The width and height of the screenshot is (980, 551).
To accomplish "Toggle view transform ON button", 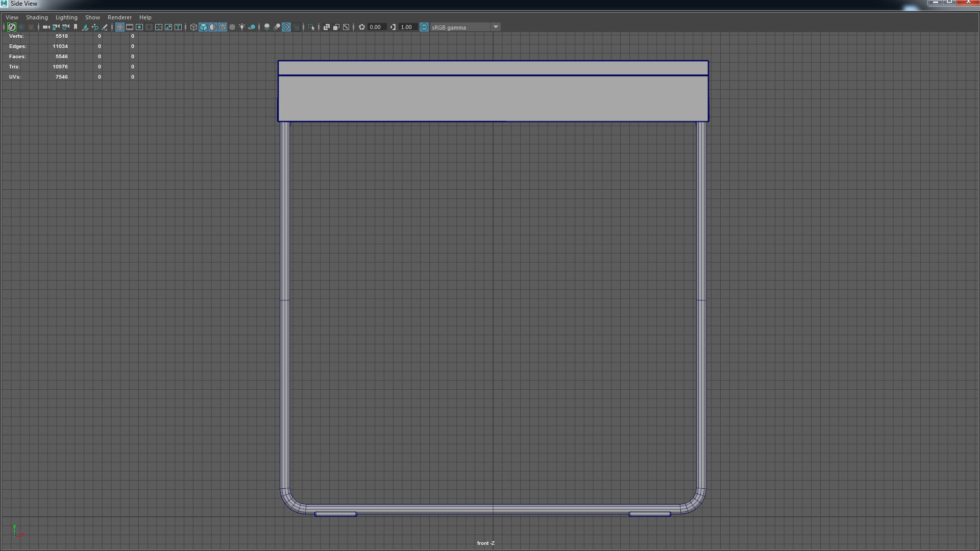I will [x=424, y=27].
